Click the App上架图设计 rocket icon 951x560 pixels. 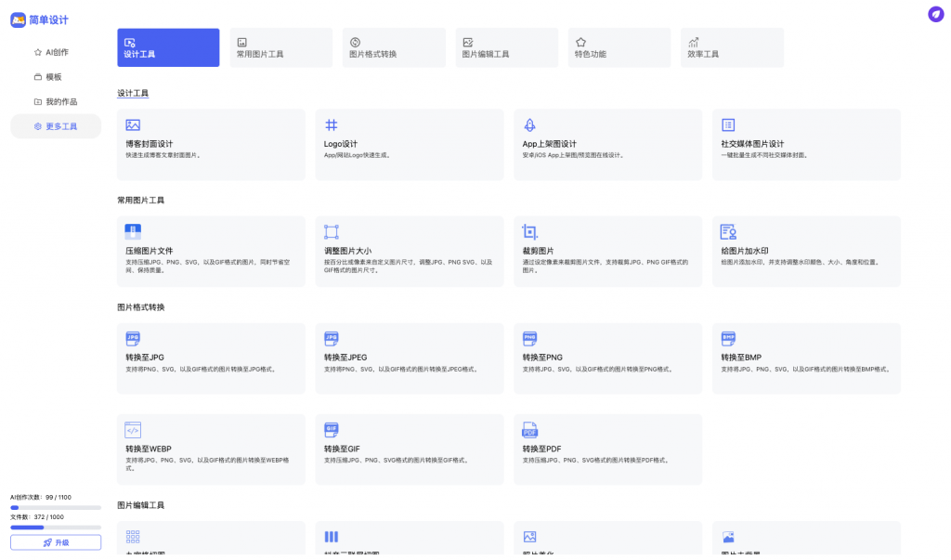pos(529,125)
